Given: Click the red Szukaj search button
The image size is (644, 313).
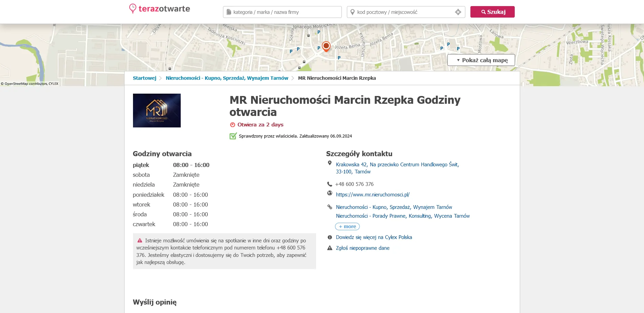Looking at the screenshot, I should (492, 12).
